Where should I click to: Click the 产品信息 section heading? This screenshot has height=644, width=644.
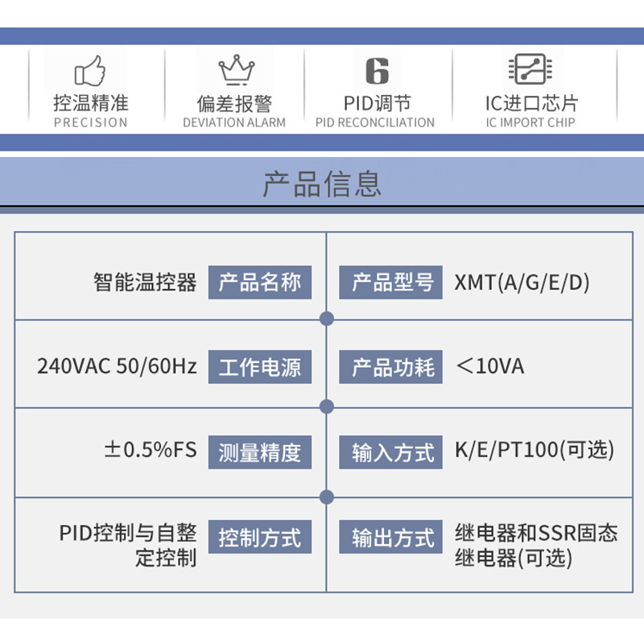pos(322,184)
